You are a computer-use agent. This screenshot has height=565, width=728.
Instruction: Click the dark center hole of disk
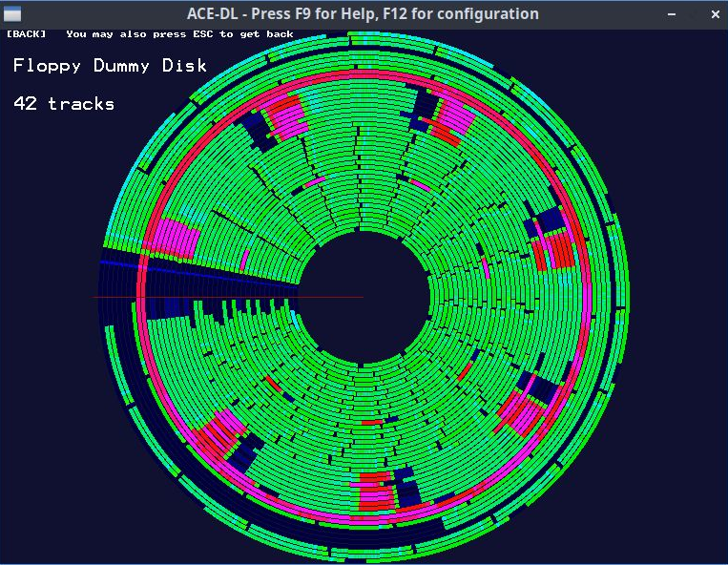click(x=364, y=297)
